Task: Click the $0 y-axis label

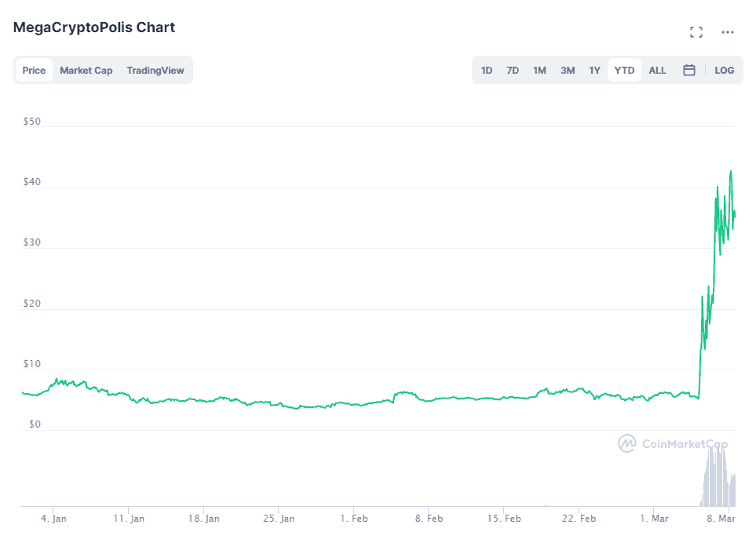Action: coord(35,424)
